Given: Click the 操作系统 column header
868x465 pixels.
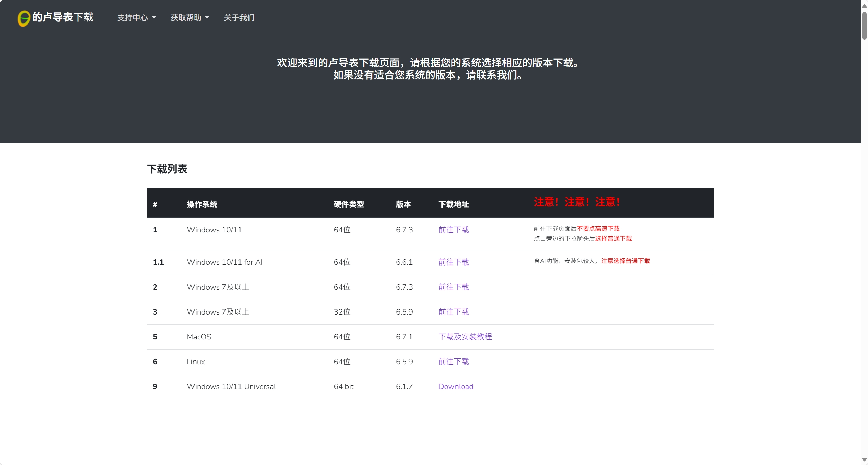Looking at the screenshot, I should pos(202,204).
